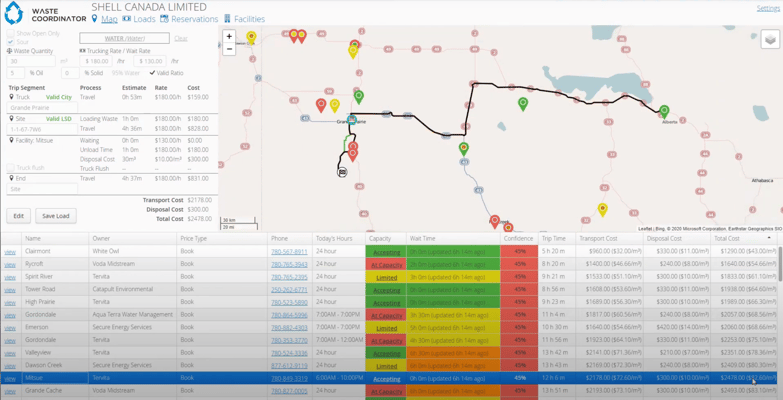
Task: Zoom in on the map
Action: coord(229,36)
